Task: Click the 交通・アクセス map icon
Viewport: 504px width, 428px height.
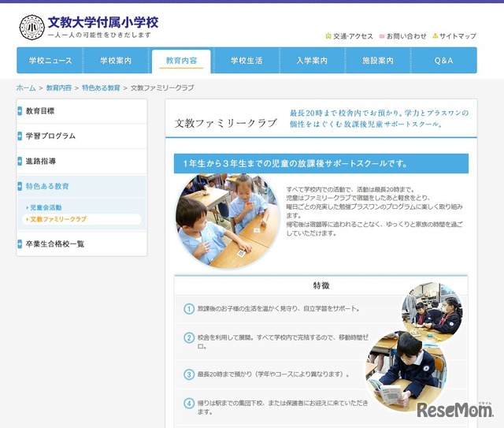Action: click(x=328, y=36)
